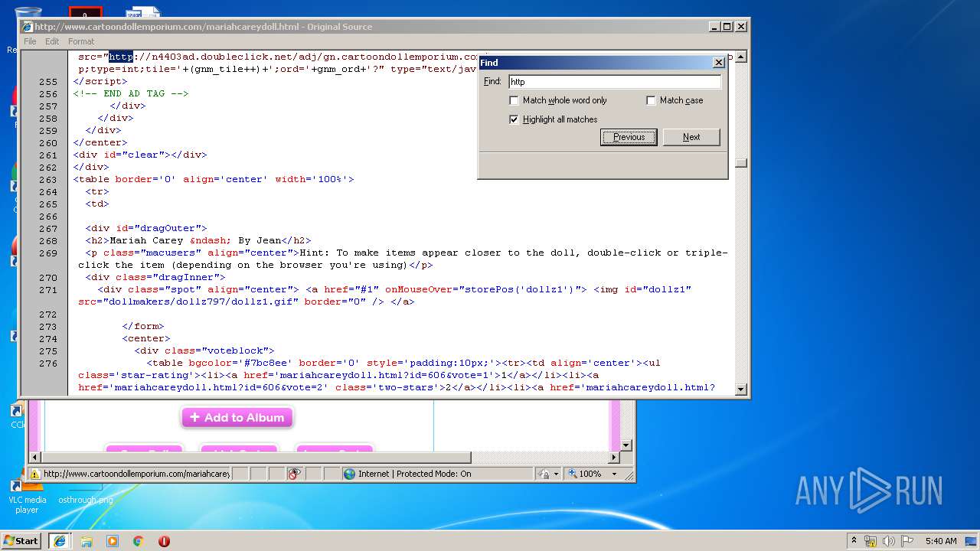Click the 'END AD TAG' comment line

(x=131, y=93)
